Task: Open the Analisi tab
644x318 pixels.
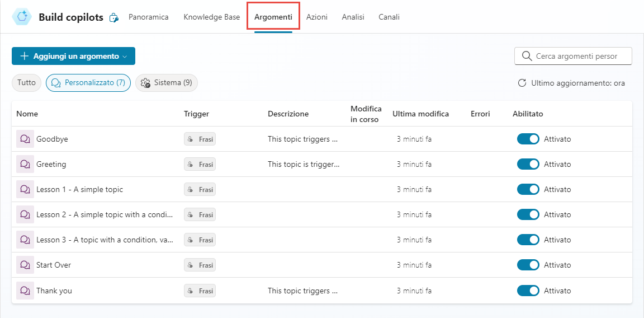Action: (x=353, y=17)
